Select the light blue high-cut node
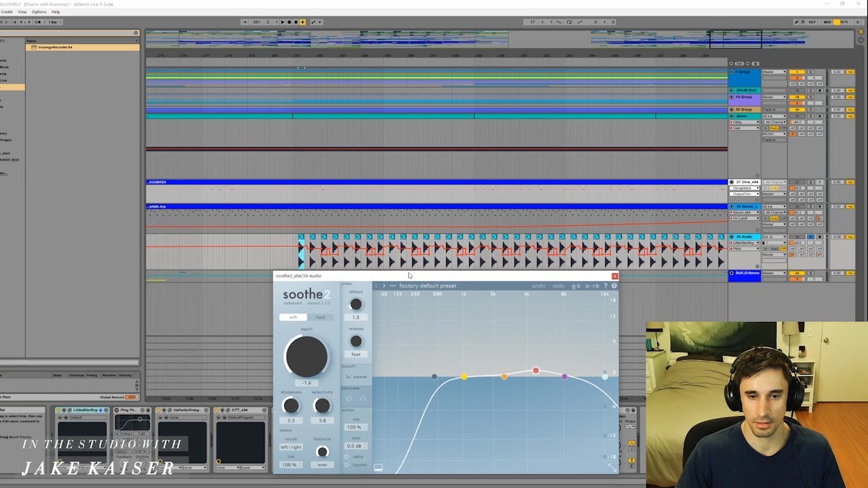Image resolution: width=868 pixels, height=488 pixels. [605, 377]
